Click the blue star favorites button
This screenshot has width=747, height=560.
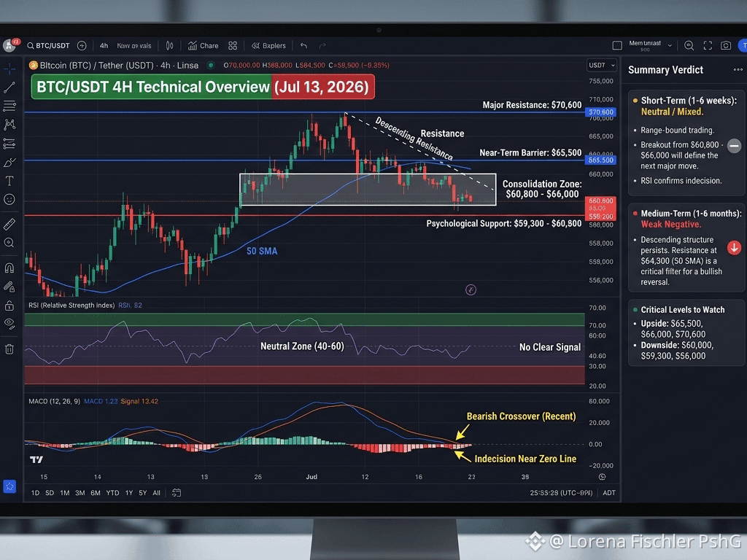(9, 486)
